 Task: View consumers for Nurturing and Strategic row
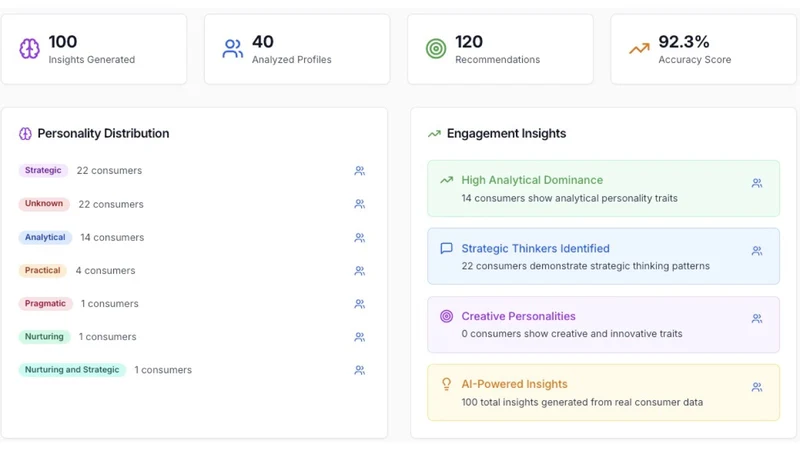click(360, 370)
